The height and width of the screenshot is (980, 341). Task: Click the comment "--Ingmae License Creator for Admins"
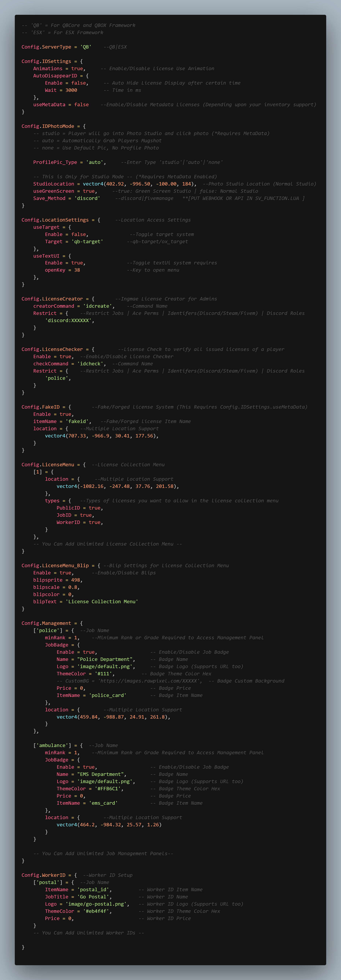(166, 299)
